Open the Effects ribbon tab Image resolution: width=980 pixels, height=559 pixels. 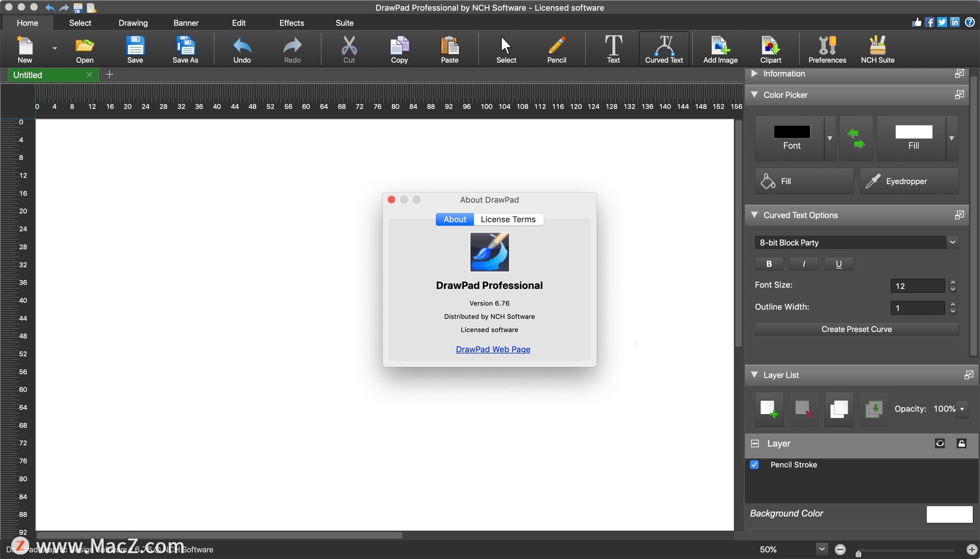tap(291, 23)
